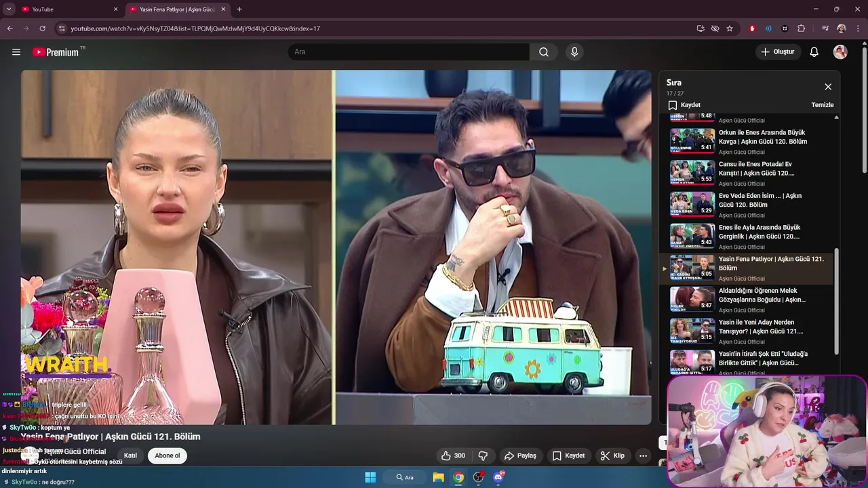This screenshot has width=868, height=488.
Task: Open the OBS taskbar icon
Action: 479,477
